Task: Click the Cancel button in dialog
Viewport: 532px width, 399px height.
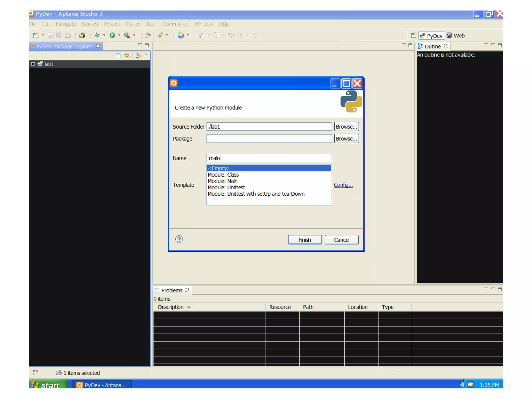Action: (x=342, y=240)
